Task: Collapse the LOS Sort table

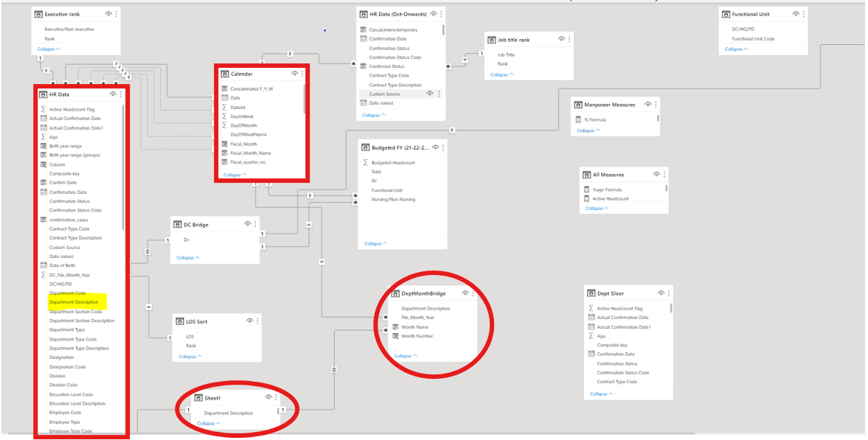Action: click(x=190, y=357)
